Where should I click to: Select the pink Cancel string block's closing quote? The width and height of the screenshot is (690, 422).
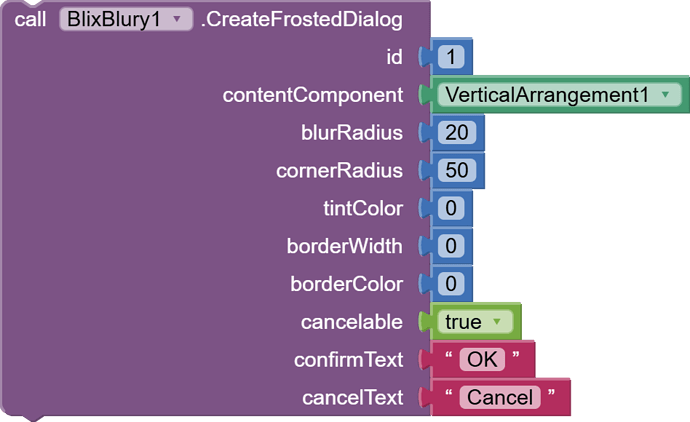click(551, 393)
